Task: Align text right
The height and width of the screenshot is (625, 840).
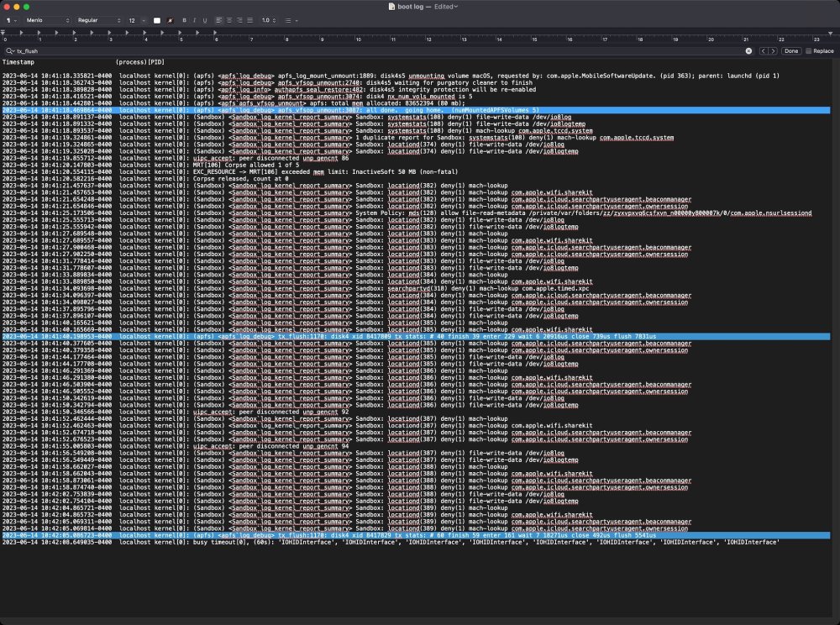Action: tap(239, 20)
